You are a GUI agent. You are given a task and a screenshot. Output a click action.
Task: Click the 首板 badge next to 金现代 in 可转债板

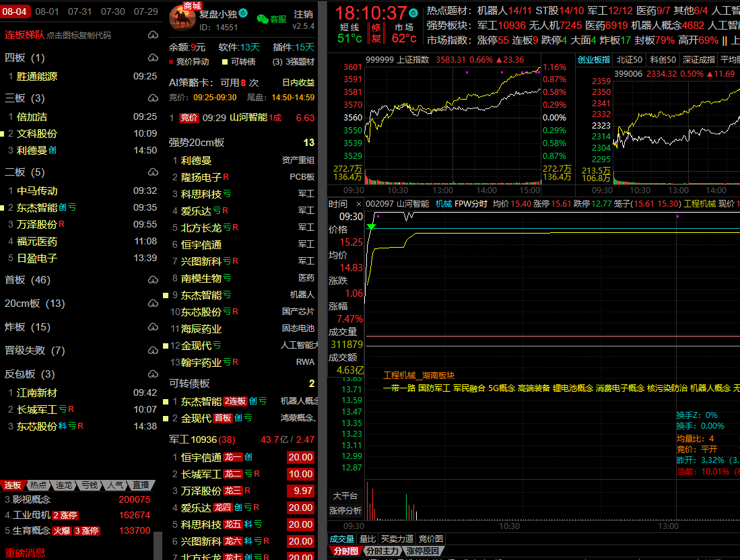coord(223,418)
